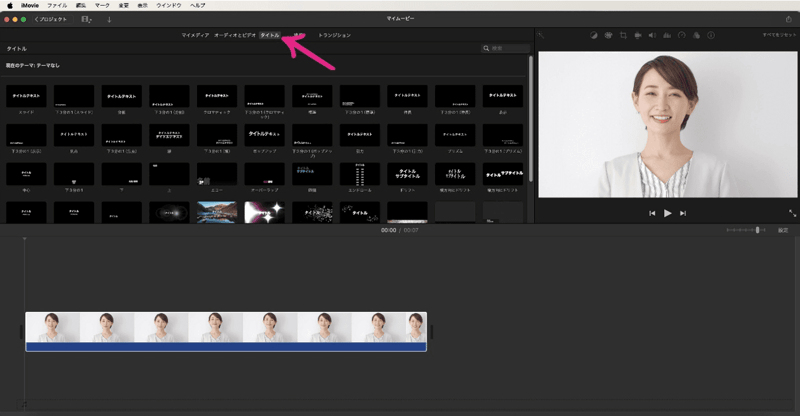
Task: Click the magic wand auto-enhance icon
Action: tap(541, 35)
